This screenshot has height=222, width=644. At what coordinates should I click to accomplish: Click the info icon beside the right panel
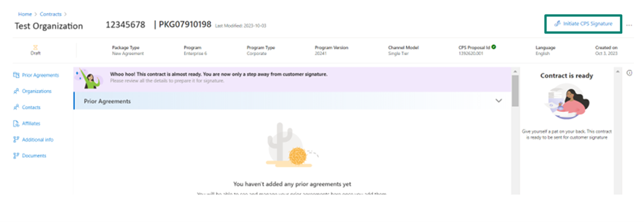[629, 73]
